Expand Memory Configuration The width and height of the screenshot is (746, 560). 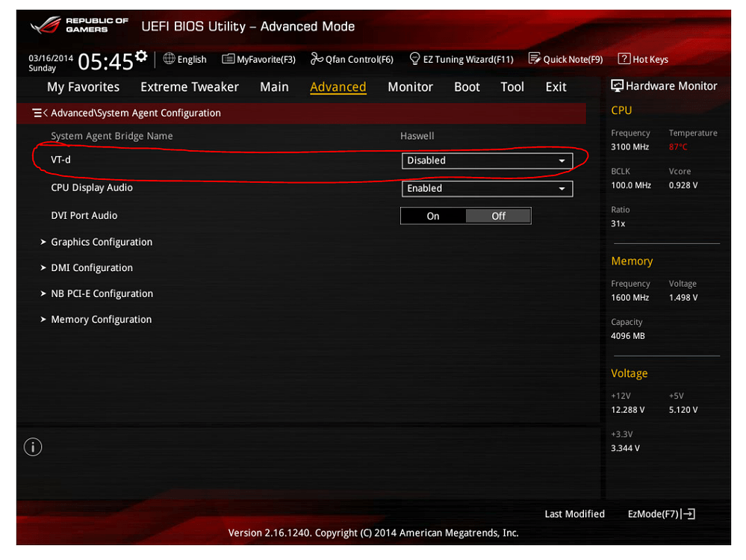101,319
